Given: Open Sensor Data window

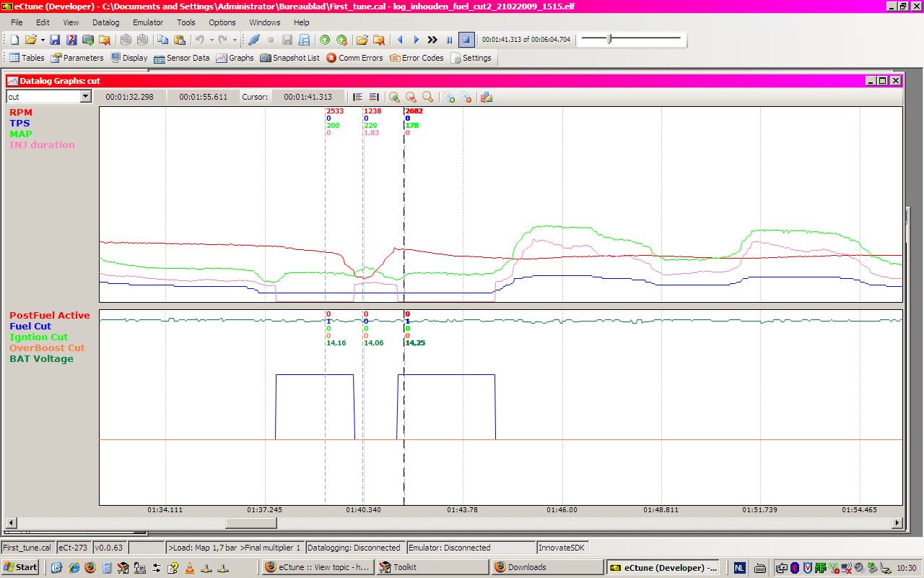Looking at the screenshot, I should coord(182,58).
